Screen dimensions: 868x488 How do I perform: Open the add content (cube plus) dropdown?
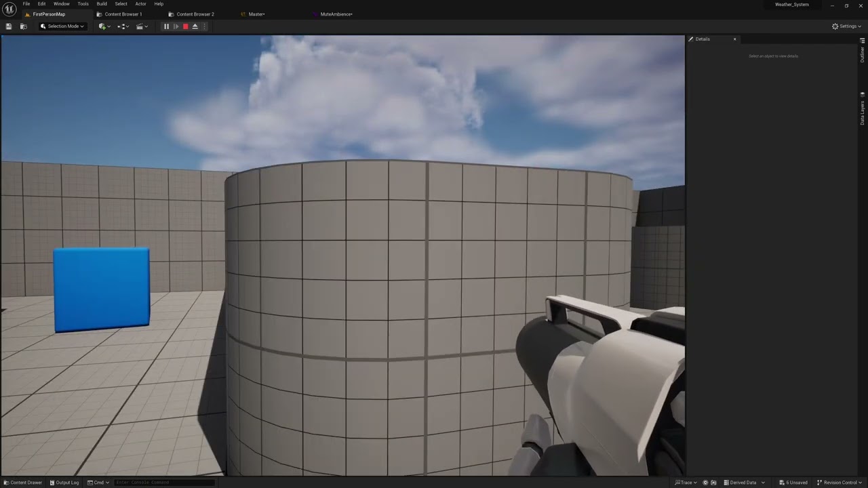tap(104, 26)
